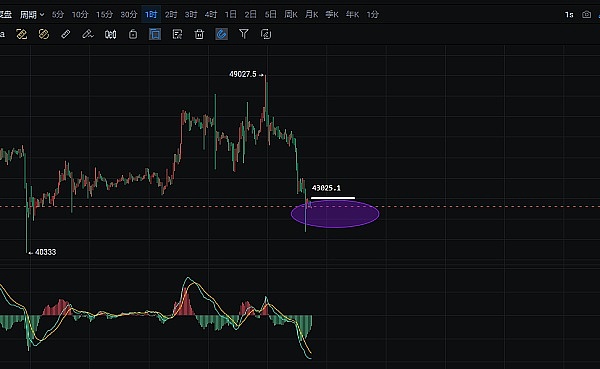Choose the plain ruler drawing tool
600x369 pixels.
[x=66, y=34]
